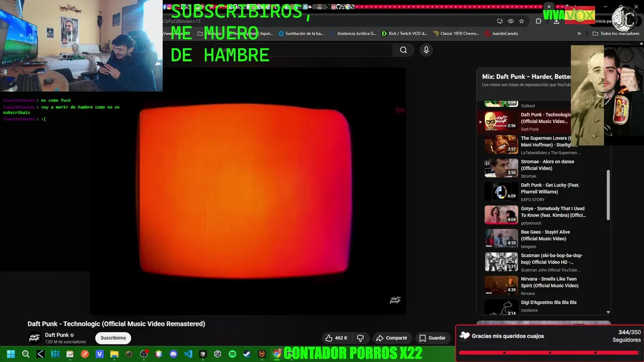Subscribe to Daft Punk with Suscribirme
The image size is (644, 362).
113,338
